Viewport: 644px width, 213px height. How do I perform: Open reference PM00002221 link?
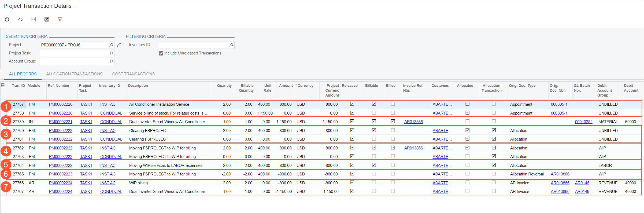coord(61,122)
